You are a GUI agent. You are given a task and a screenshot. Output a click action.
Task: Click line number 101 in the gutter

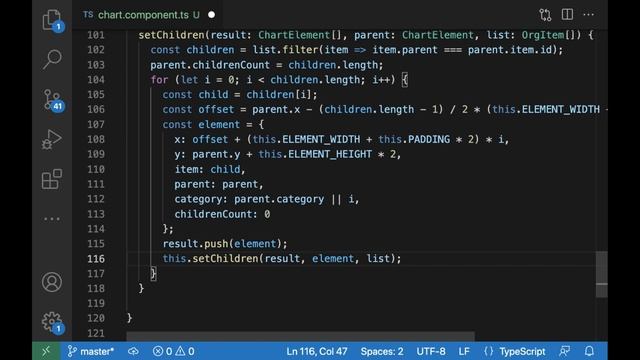click(96, 35)
